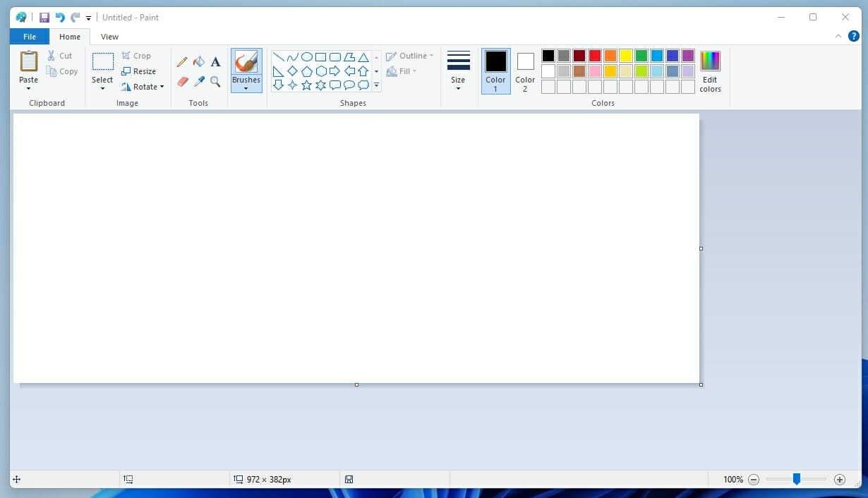Image resolution: width=868 pixels, height=498 pixels.
Task: Pick the pink (rose) color swatch
Action: point(595,71)
